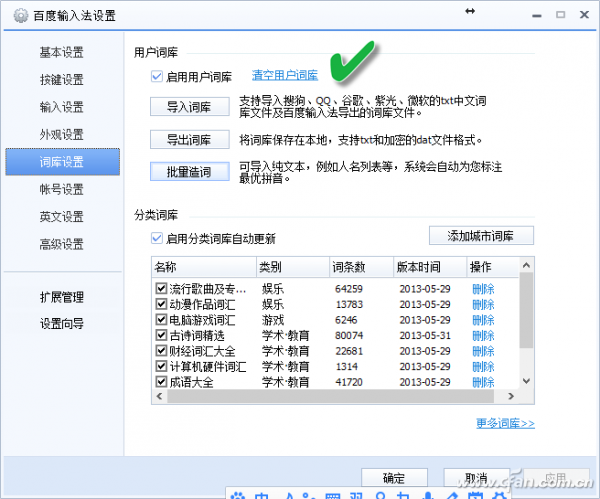Uncheck the 电脑游戏词汇 dictionary

pos(161,320)
